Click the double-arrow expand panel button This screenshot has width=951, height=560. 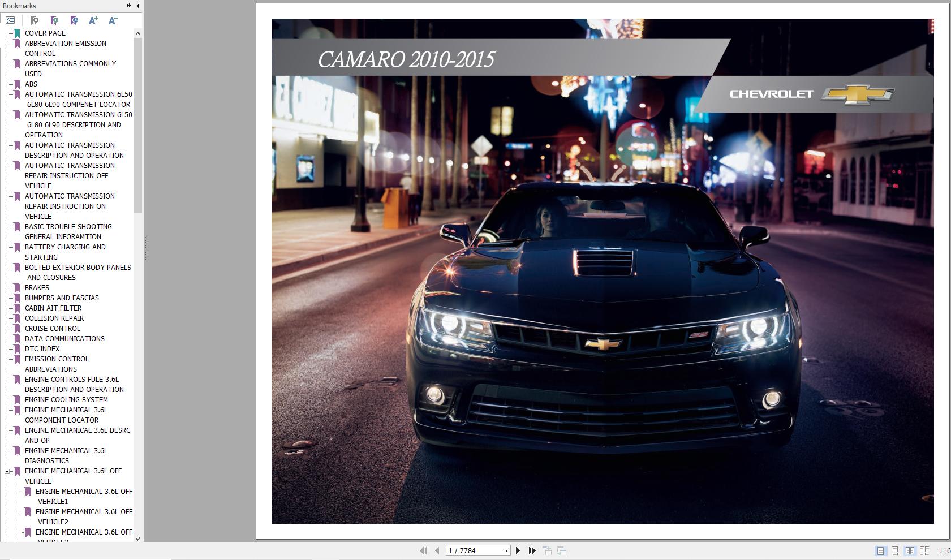pyautogui.click(x=129, y=6)
